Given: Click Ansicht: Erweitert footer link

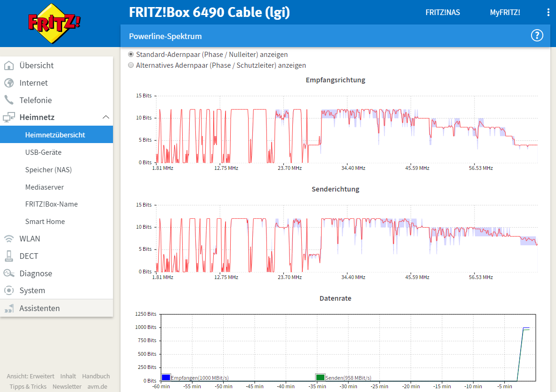Looking at the screenshot, I should [31, 376].
